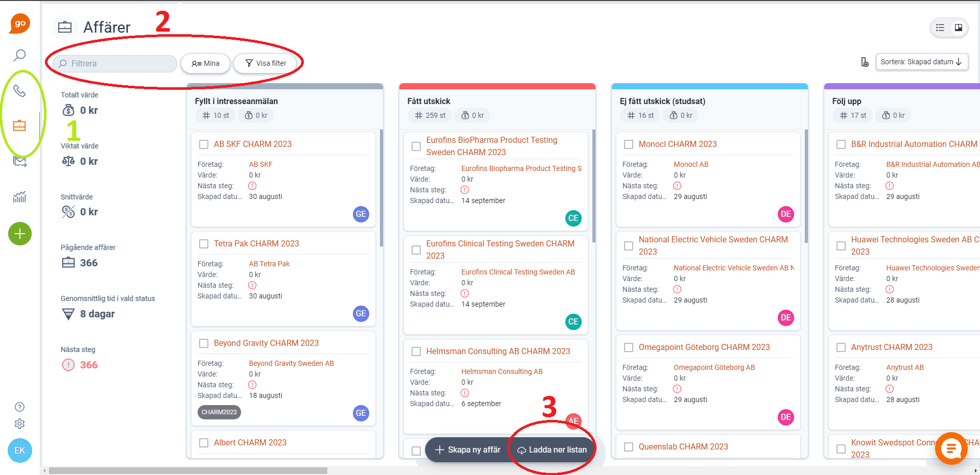Click the green plus add button
This screenshot has height=475, width=980.
click(x=20, y=234)
